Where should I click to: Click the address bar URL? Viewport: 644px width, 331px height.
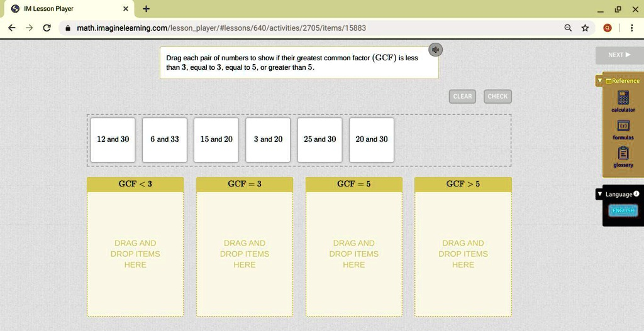point(221,28)
